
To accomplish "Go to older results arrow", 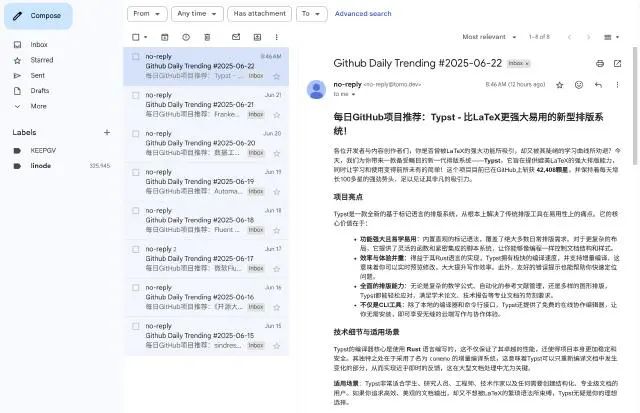I will click(x=588, y=37).
